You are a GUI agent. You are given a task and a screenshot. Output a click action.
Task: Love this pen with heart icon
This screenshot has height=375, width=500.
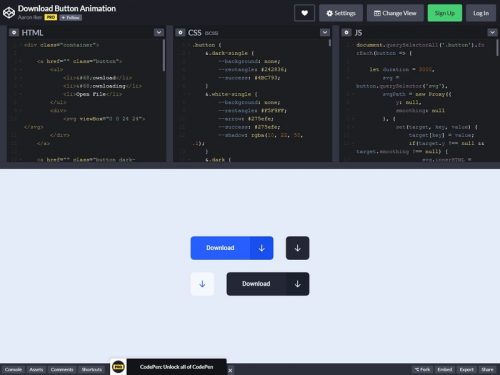coord(304,13)
